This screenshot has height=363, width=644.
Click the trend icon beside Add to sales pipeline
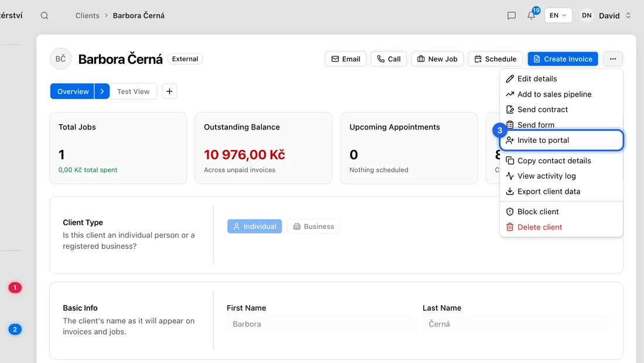pyautogui.click(x=510, y=94)
